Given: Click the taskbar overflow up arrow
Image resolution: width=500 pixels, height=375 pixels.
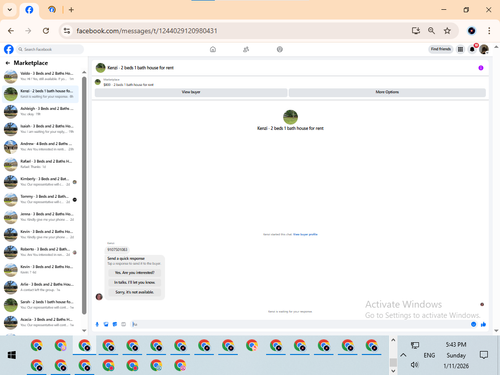Looking at the screenshot, I should 393,340.
